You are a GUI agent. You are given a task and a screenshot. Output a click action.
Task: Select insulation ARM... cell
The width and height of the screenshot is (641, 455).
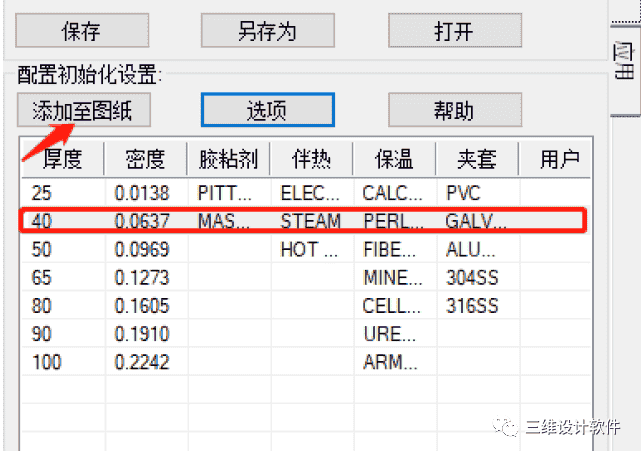(390, 362)
